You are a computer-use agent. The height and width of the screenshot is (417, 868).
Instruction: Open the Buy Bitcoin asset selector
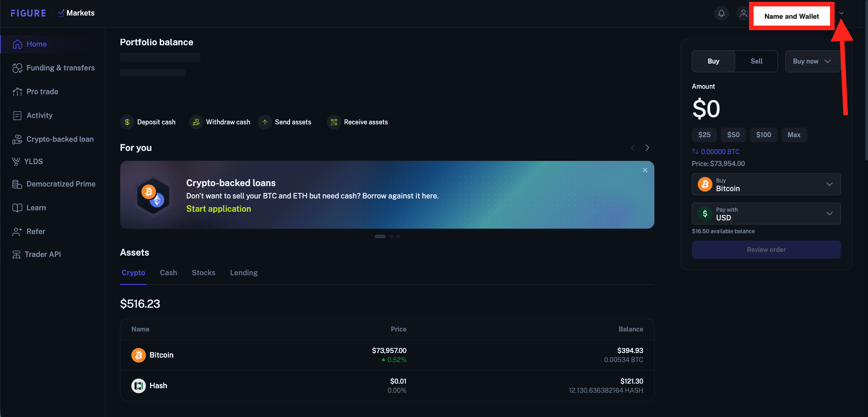click(x=766, y=184)
